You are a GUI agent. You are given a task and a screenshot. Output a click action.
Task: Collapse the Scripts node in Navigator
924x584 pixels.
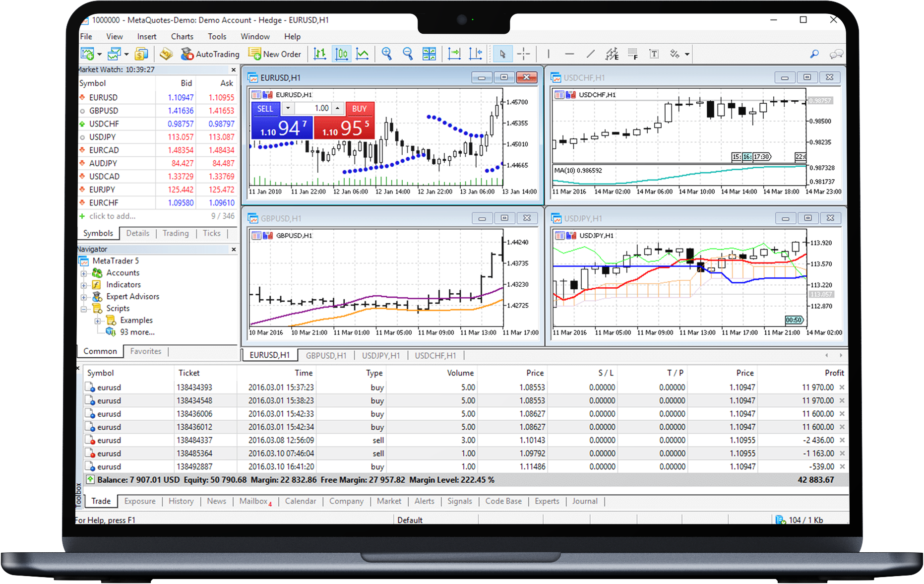(84, 309)
